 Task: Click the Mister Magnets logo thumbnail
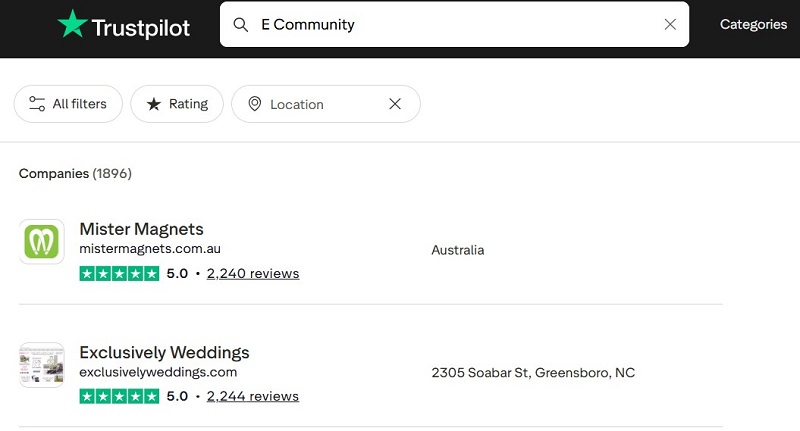[42, 242]
